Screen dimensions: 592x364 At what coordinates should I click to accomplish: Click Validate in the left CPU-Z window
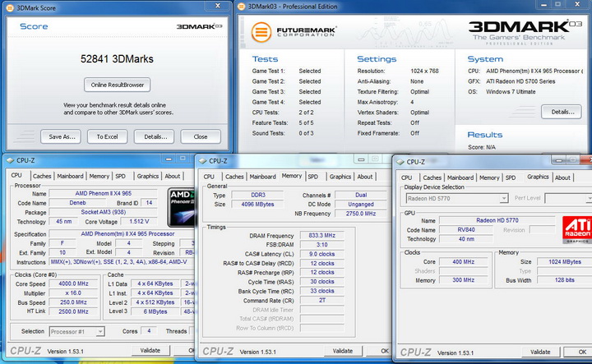pos(150,350)
